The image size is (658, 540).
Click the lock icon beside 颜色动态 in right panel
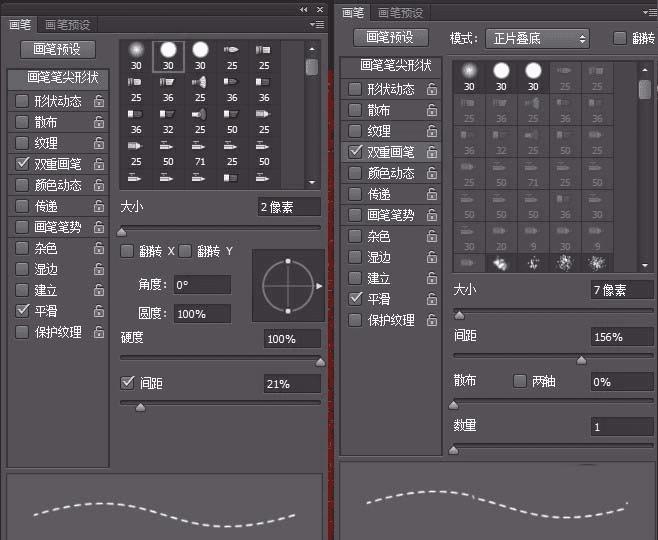[x=432, y=173]
